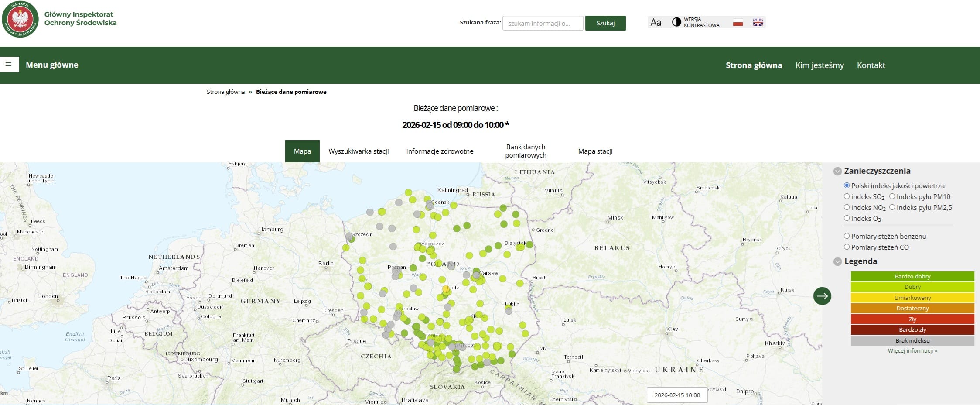Switch language with the Polish flag

point(738,22)
